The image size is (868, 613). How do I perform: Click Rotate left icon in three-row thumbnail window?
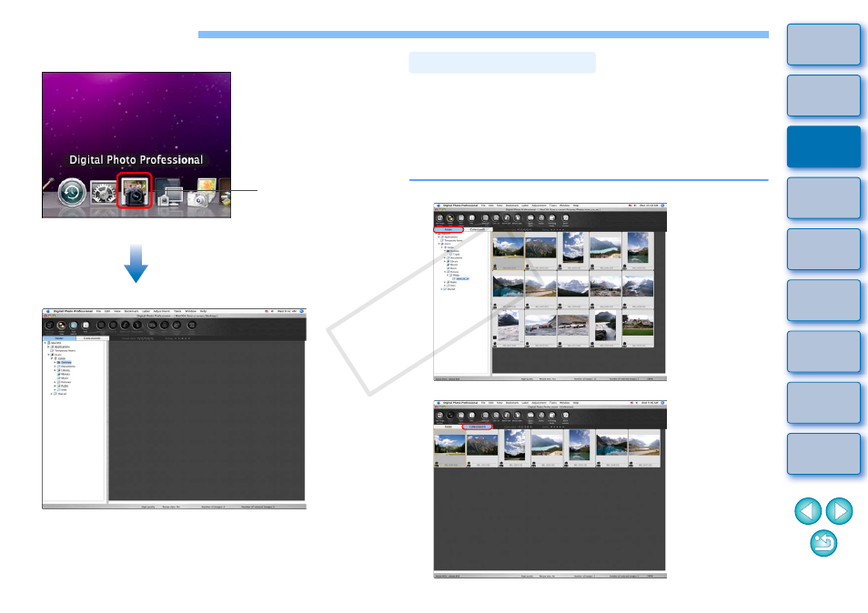tap(507, 218)
